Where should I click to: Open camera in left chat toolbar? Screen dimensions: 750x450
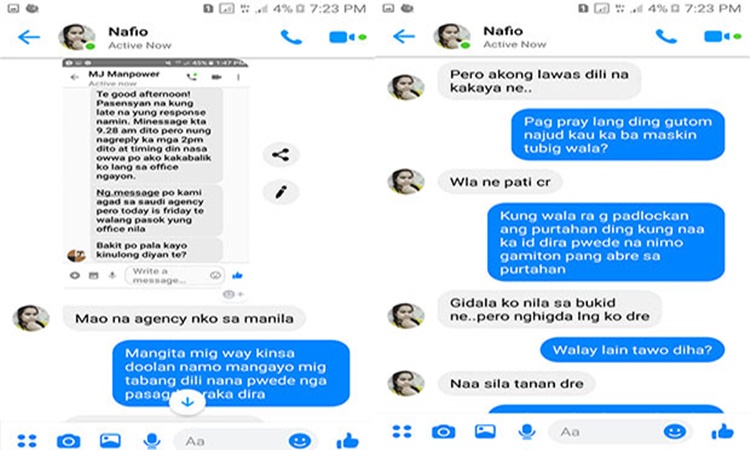[68, 440]
